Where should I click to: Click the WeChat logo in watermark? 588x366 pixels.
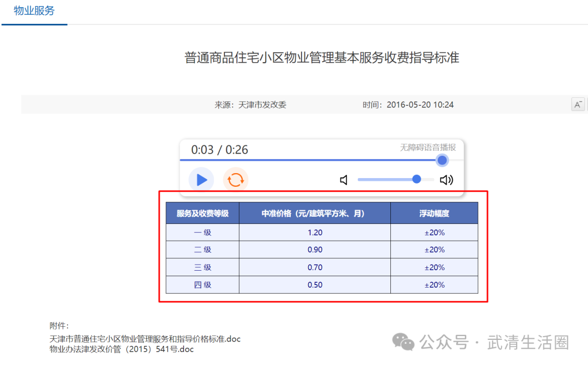tap(404, 342)
